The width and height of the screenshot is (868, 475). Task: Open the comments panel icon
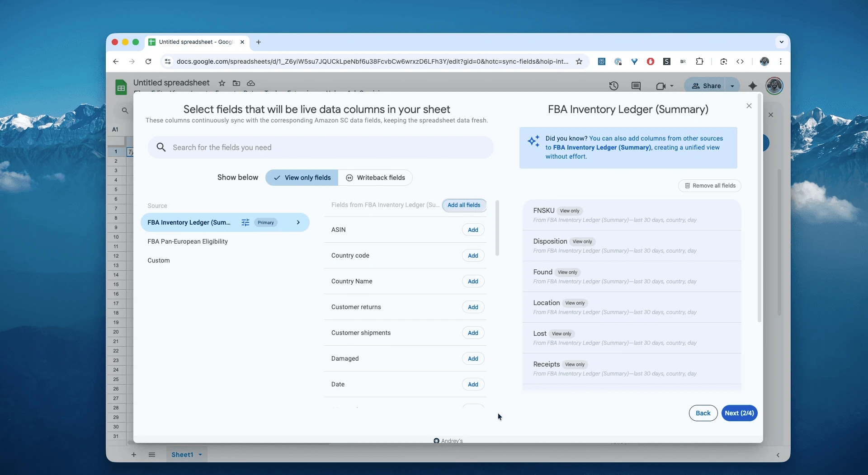pyautogui.click(x=636, y=86)
